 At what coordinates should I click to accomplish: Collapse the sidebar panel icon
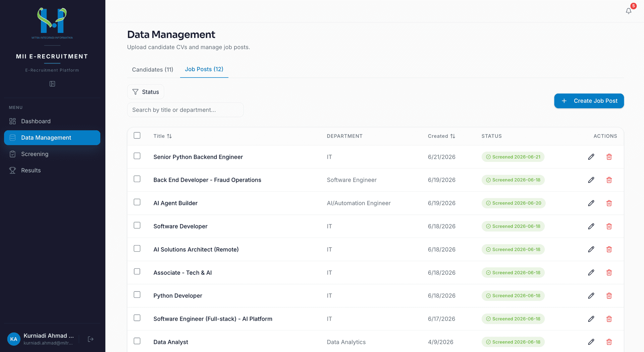[52, 84]
